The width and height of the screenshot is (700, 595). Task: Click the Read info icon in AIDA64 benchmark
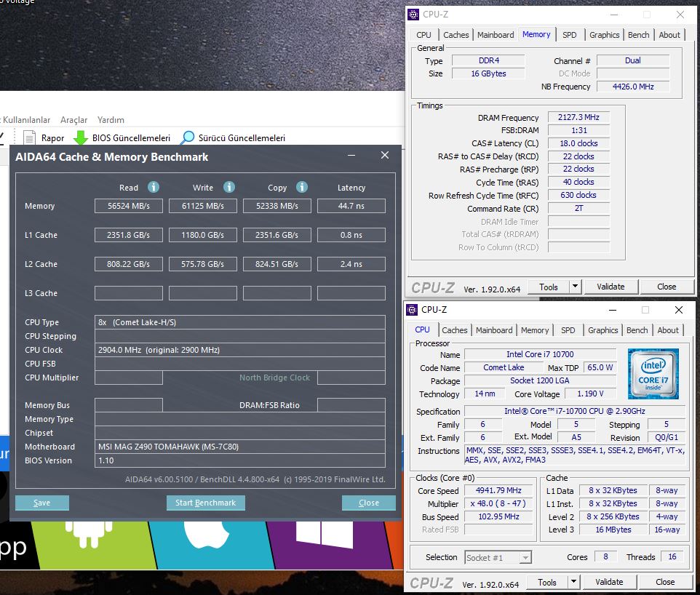[x=154, y=187]
